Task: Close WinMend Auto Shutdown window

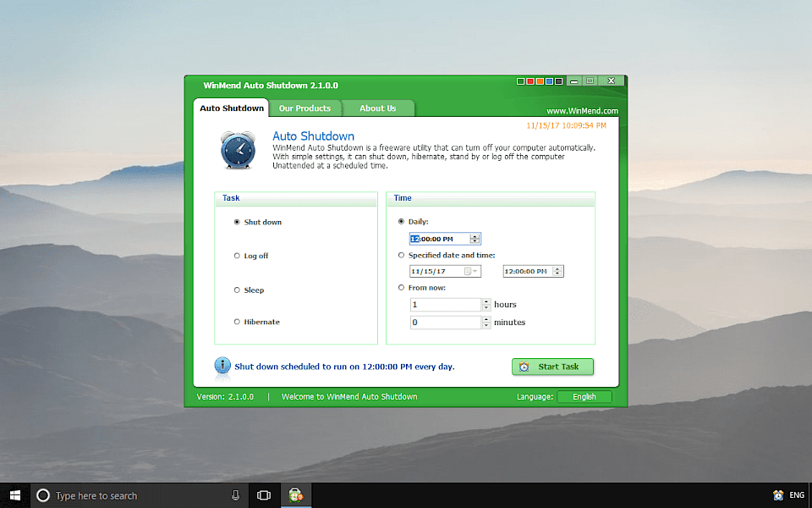Action: 611,81
